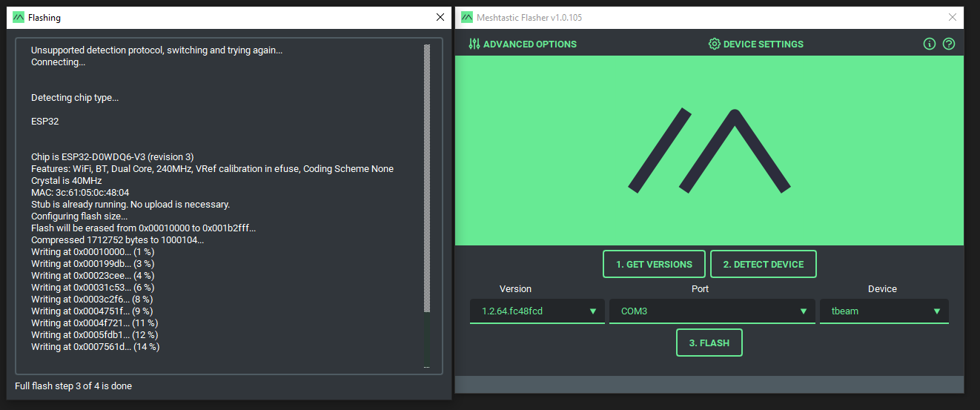
Task: Click 'Writing at 0x0004f721... (11 %)' line
Action: [95, 323]
